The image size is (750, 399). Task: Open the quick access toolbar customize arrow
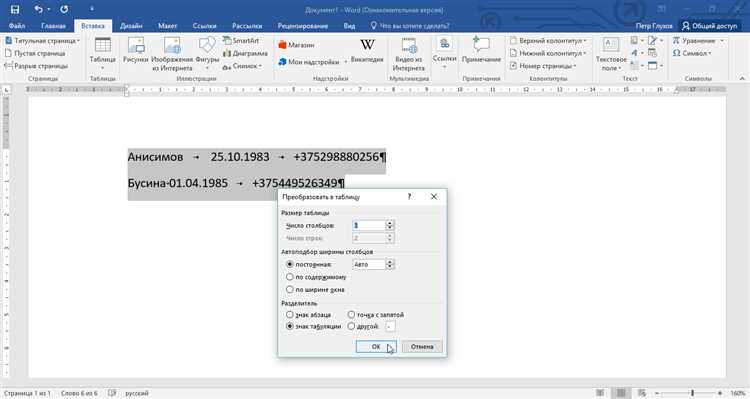click(91, 9)
